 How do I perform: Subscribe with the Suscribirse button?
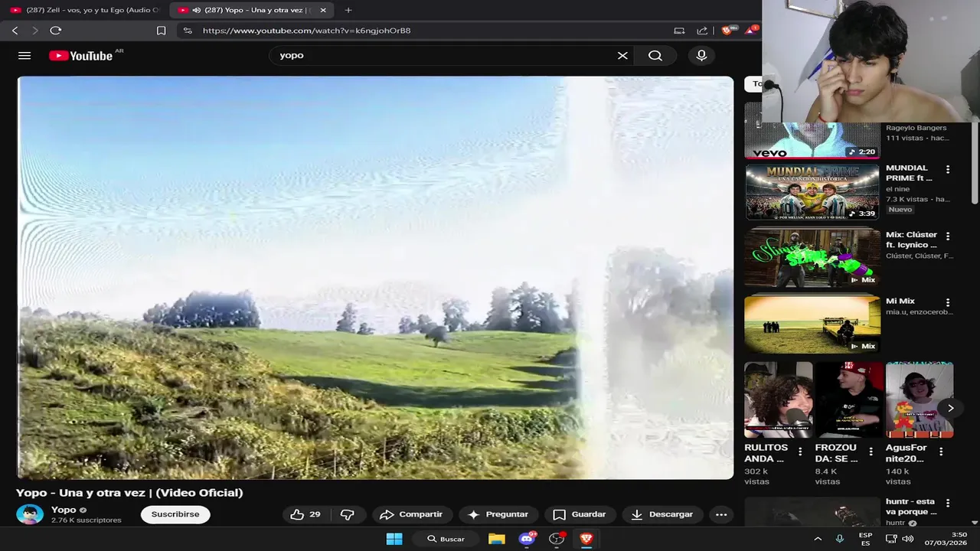tap(175, 514)
